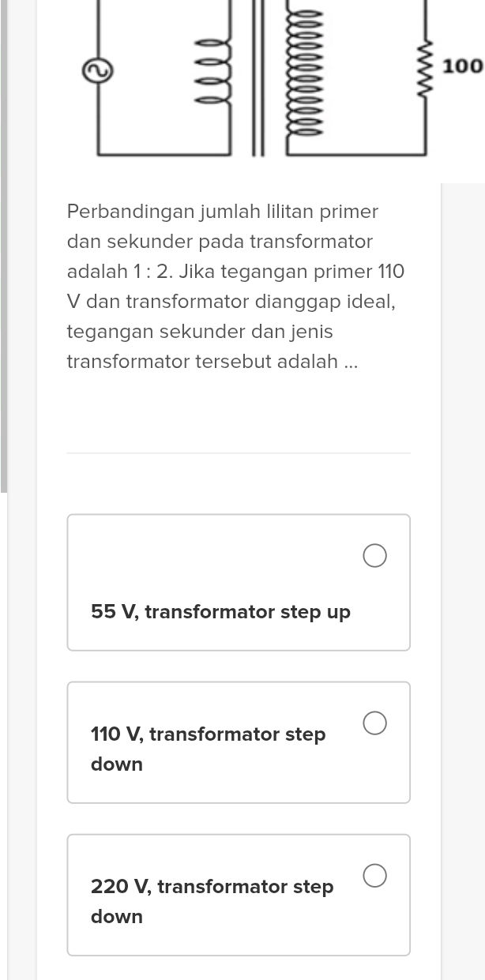
Task: Click the divider line below the question text
Action: pos(239,452)
